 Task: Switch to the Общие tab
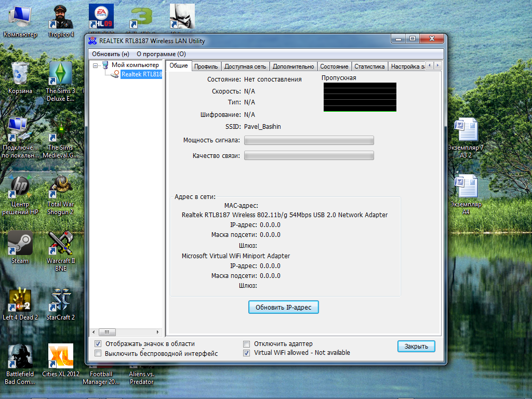pos(179,65)
